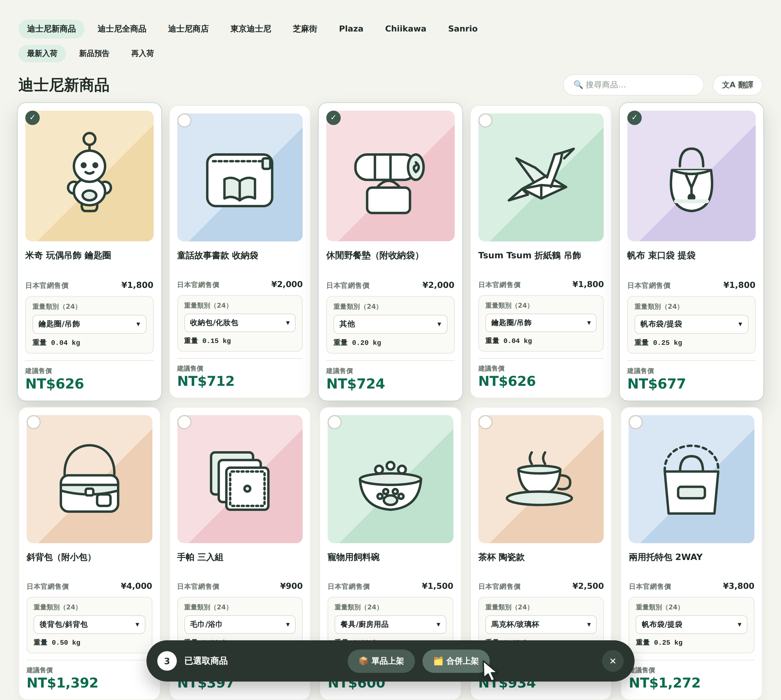The image size is (781, 700).
Task: Open the 後背包/斜背包 weight category dropdown
Action: pos(89,624)
